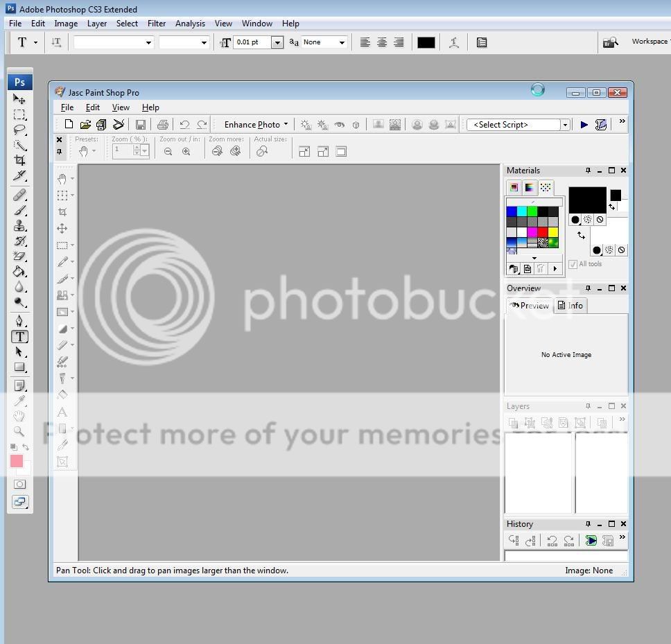Open Photoshop Layer menu
The image size is (671, 644).
tap(97, 24)
